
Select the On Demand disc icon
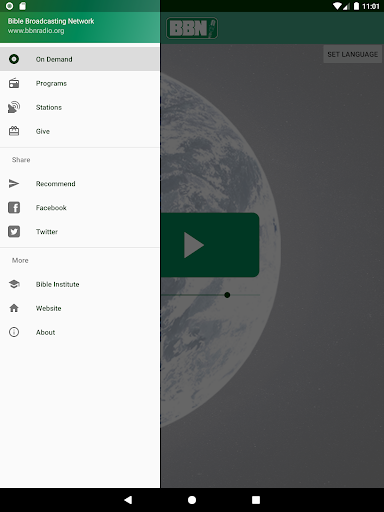[x=14, y=59]
